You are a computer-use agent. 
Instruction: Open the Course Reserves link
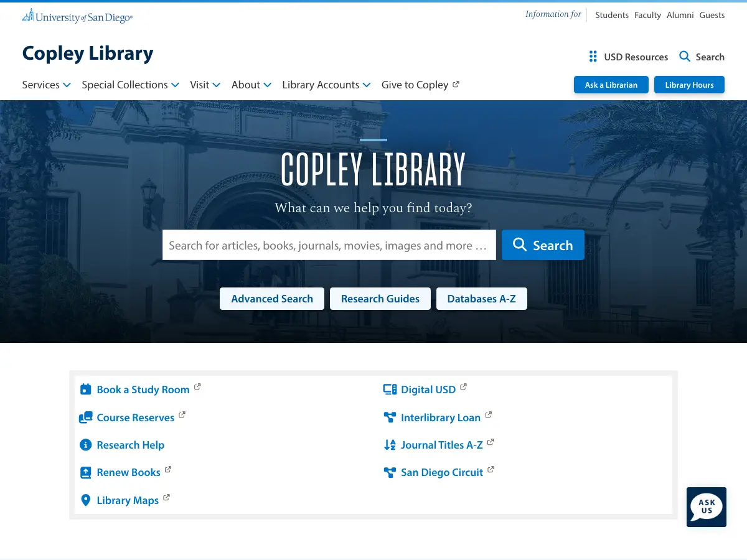[136, 418]
